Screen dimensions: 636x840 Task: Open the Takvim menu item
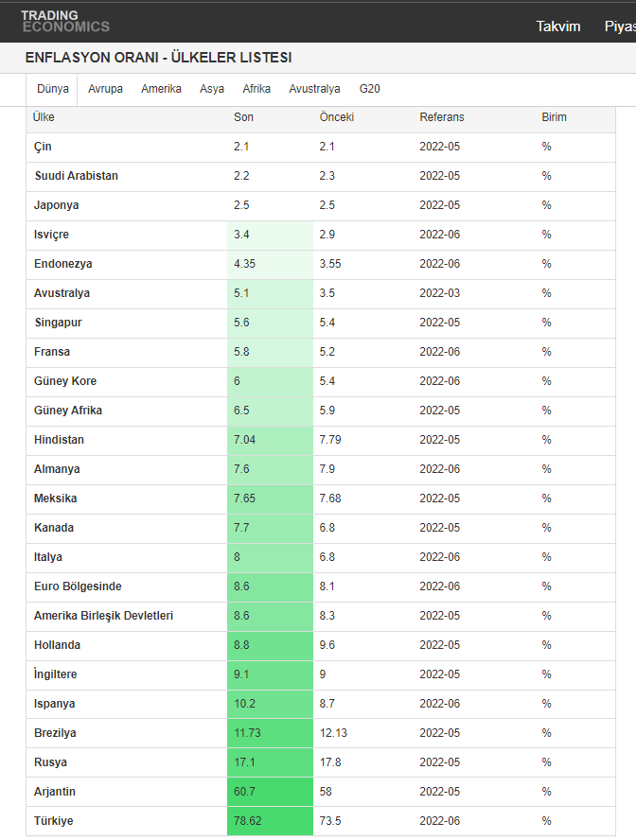click(x=558, y=26)
